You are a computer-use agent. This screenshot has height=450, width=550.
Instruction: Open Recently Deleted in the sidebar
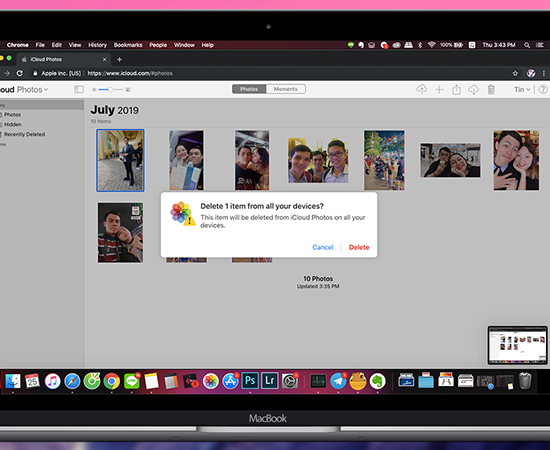tap(24, 134)
